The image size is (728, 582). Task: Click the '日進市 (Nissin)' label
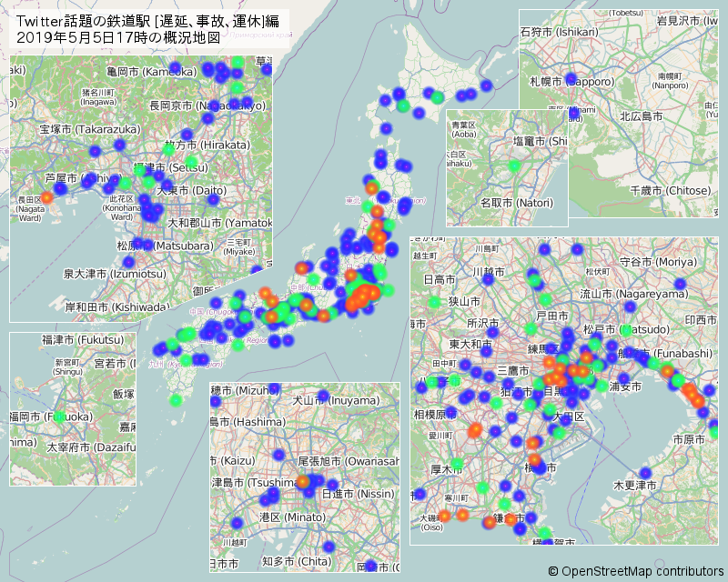(x=358, y=494)
